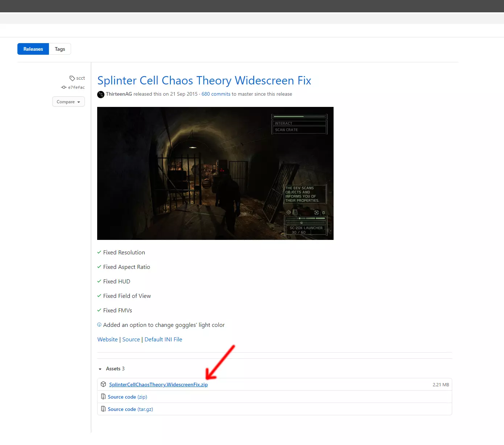
Task: Open the game screenshot image
Action: click(x=215, y=173)
